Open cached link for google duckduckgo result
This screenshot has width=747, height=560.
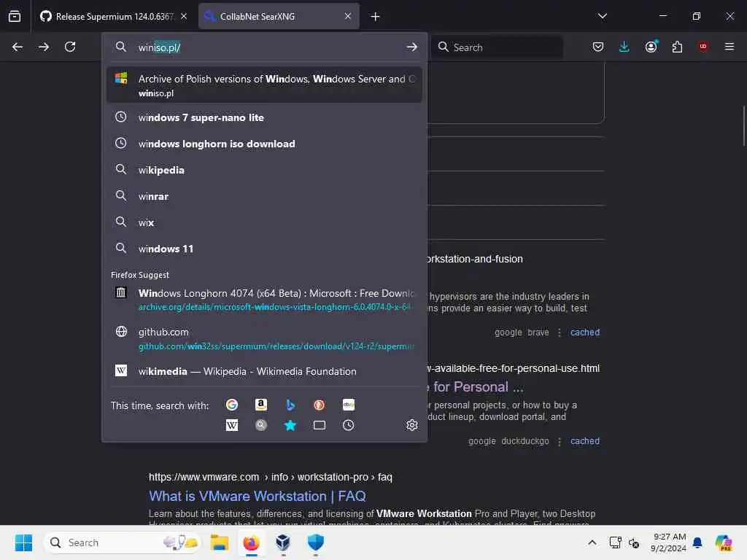pyautogui.click(x=585, y=441)
